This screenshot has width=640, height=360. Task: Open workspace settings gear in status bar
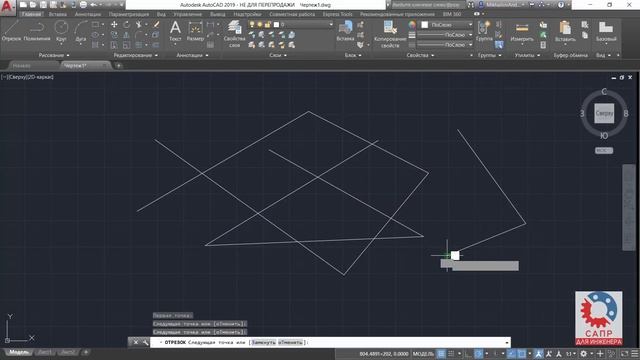(x=584, y=353)
